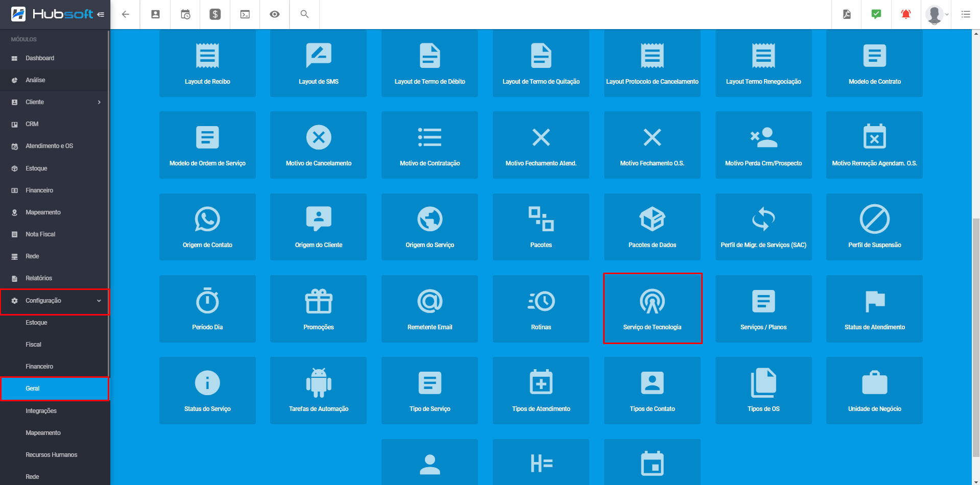Image resolution: width=980 pixels, height=485 pixels.
Task: Open the Remetente Email tile
Action: click(430, 309)
